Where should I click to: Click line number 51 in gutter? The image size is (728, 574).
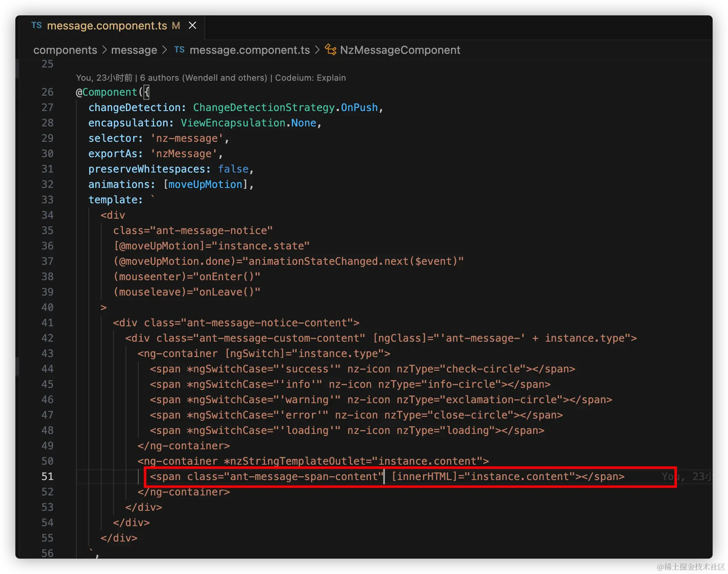[47, 477]
